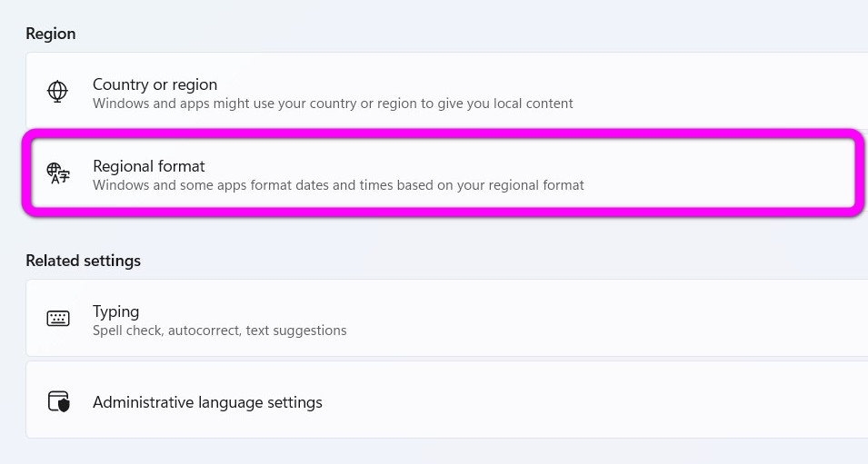Click the globe icon for Country or region
Image resolution: width=868 pixels, height=464 pixels.
coord(57,92)
